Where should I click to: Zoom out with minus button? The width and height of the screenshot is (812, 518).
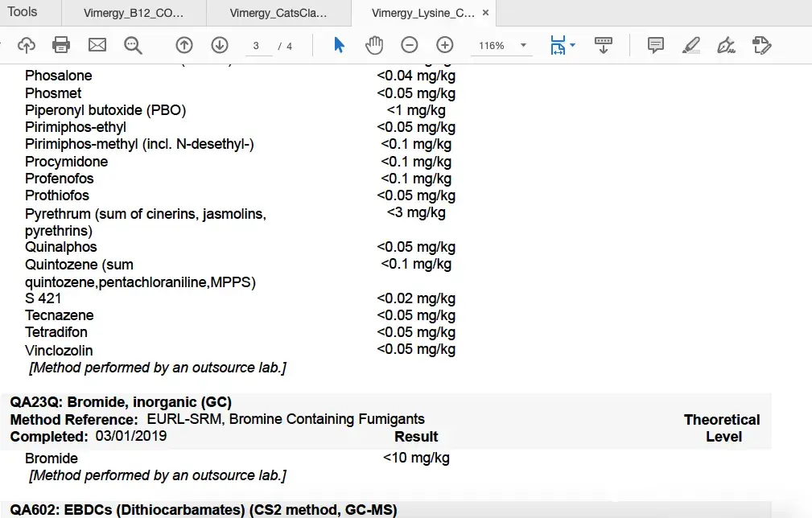click(x=410, y=45)
